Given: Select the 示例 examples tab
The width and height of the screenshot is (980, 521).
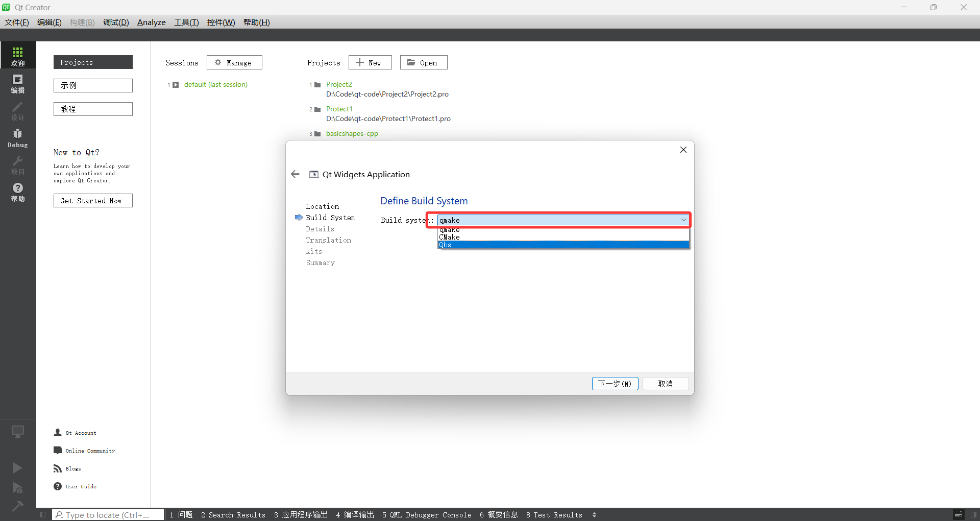Looking at the screenshot, I should 93,85.
